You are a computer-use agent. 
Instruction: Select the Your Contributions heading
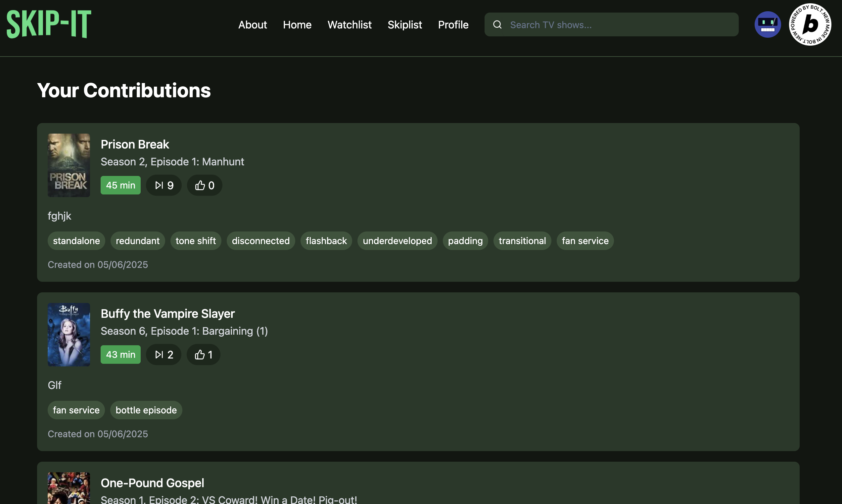click(124, 90)
